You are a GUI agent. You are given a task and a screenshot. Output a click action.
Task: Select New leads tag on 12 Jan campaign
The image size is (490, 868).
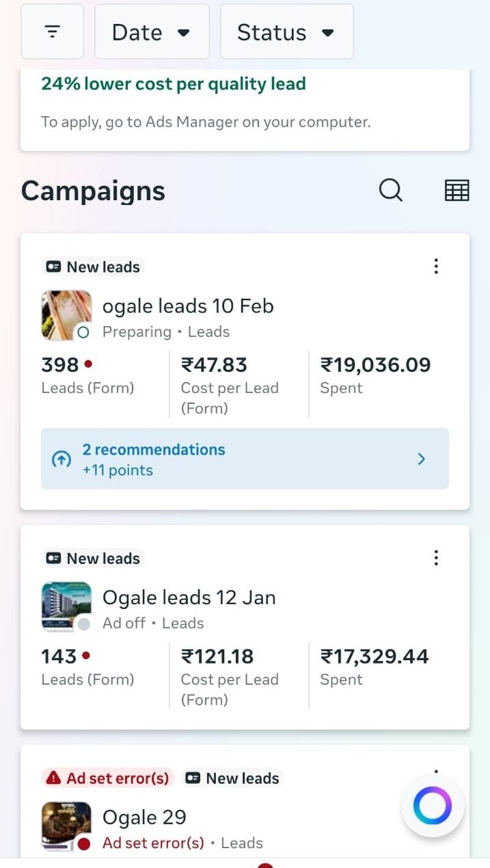click(94, 558)
